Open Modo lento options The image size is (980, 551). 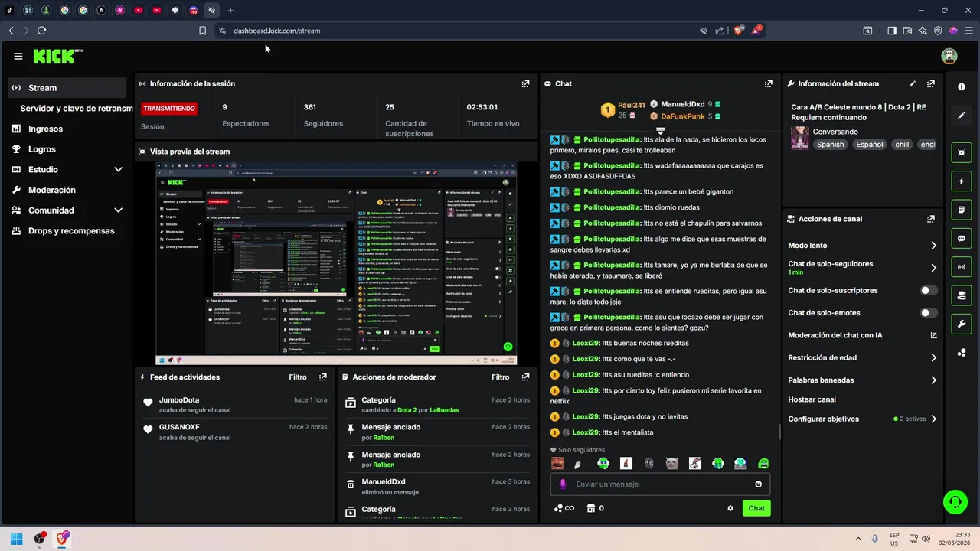coord(862,246)
